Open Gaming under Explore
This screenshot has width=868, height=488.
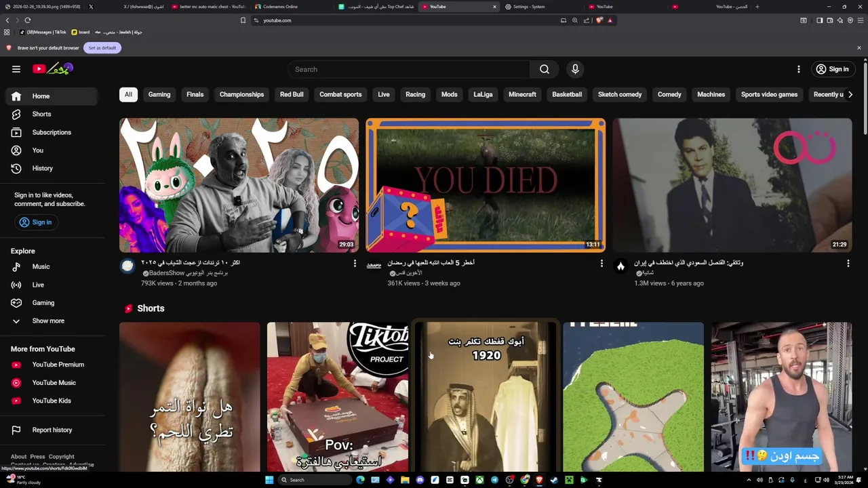click(x=53, y=303)
